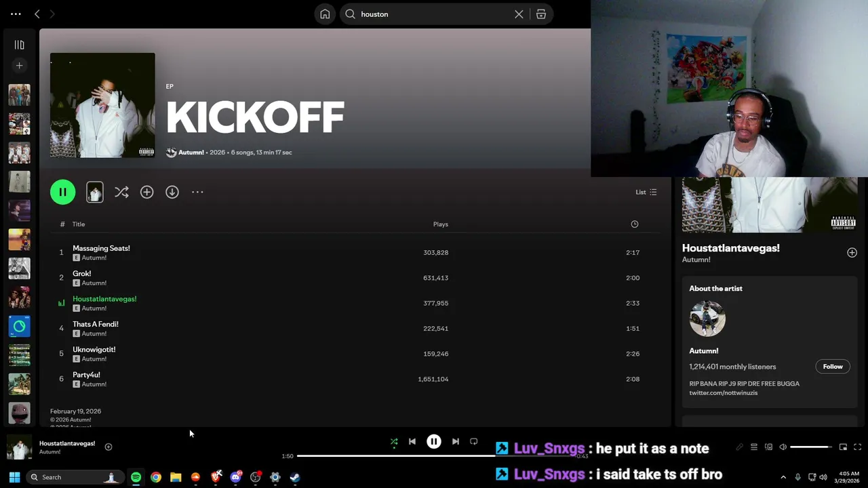The width and height of the screenshot is (868, 488).
Task: Open Houstatlantavegas! title in bottom player bar
Action: 67,443
